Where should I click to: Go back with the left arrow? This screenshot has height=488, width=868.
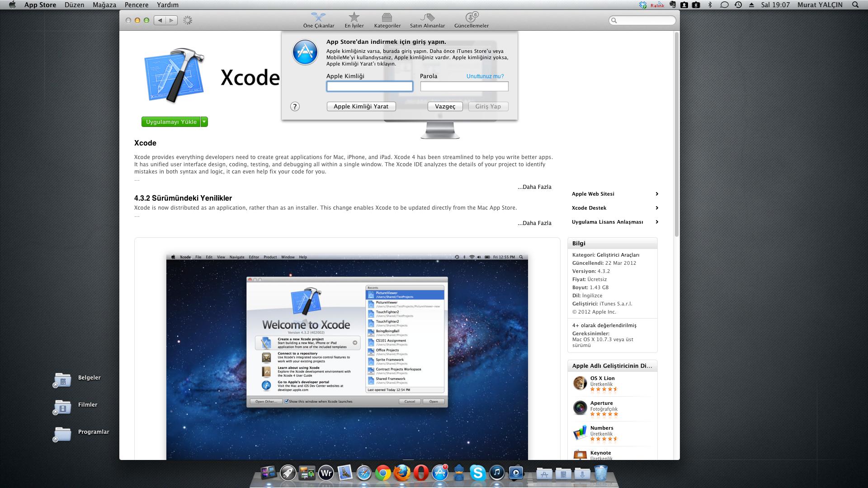160,20
